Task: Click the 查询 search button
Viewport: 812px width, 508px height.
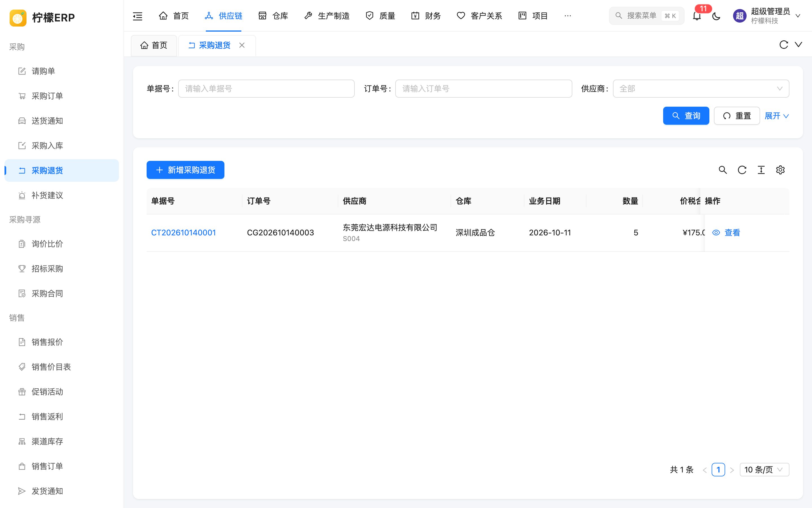Action: [686, 116]
